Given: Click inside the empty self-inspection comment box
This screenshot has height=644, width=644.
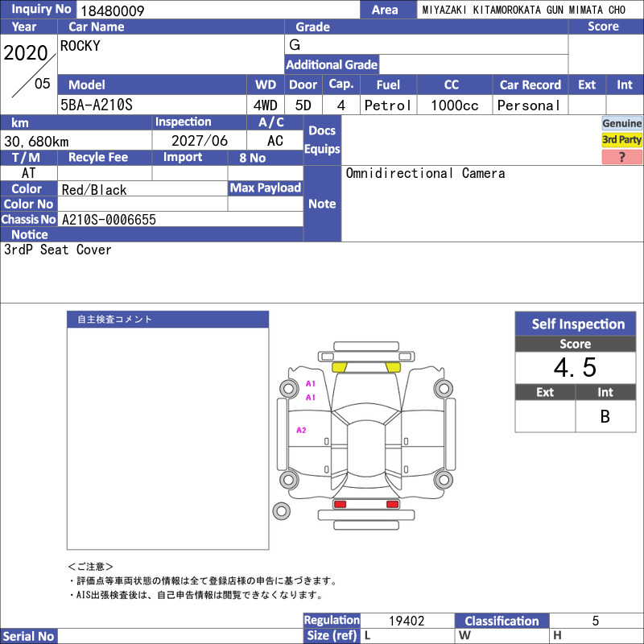Looking at the screenshot, I should click(168, 439).
